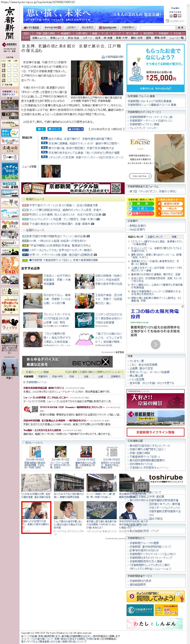This screenshot has width=190, height=644.
Task: Click the Facebook いいね! button
Action: click(x=76, y=129)
